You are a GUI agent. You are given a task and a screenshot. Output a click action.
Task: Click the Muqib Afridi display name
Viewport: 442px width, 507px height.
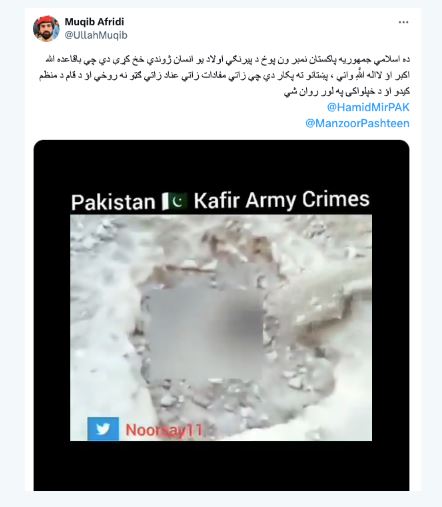click(94, 22)
